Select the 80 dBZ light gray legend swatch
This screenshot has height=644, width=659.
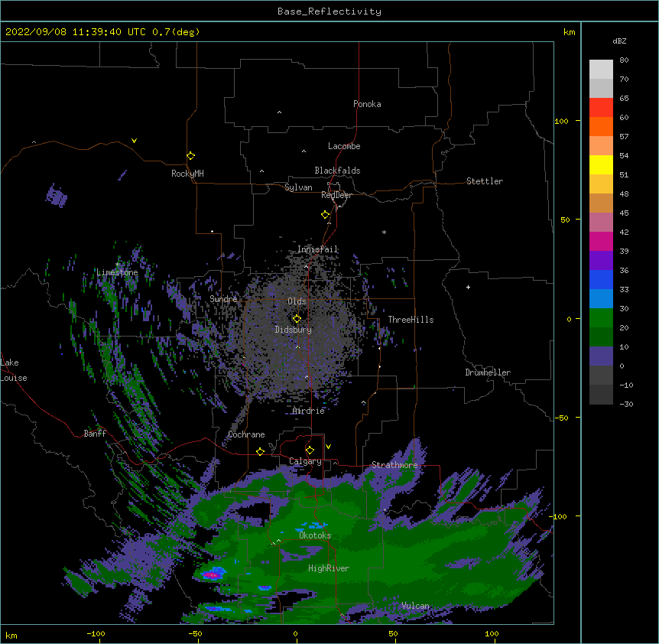point(601,69)
